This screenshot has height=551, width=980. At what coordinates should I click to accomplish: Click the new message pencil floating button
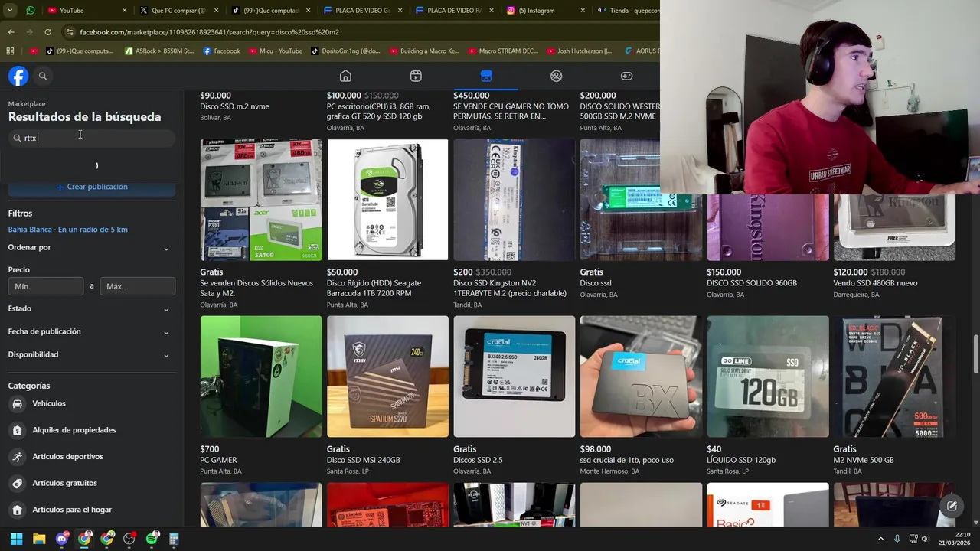952,506
